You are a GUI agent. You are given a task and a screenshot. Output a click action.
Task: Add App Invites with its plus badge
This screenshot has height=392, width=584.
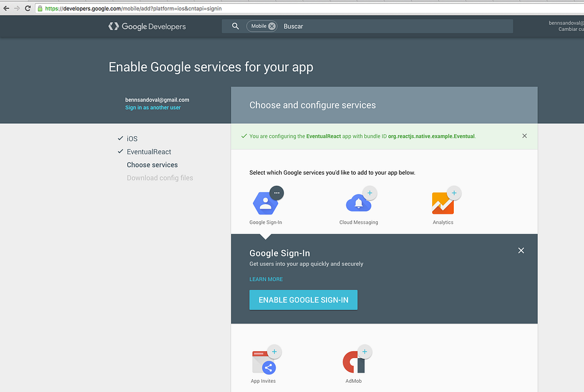click(x=274, y=352)
